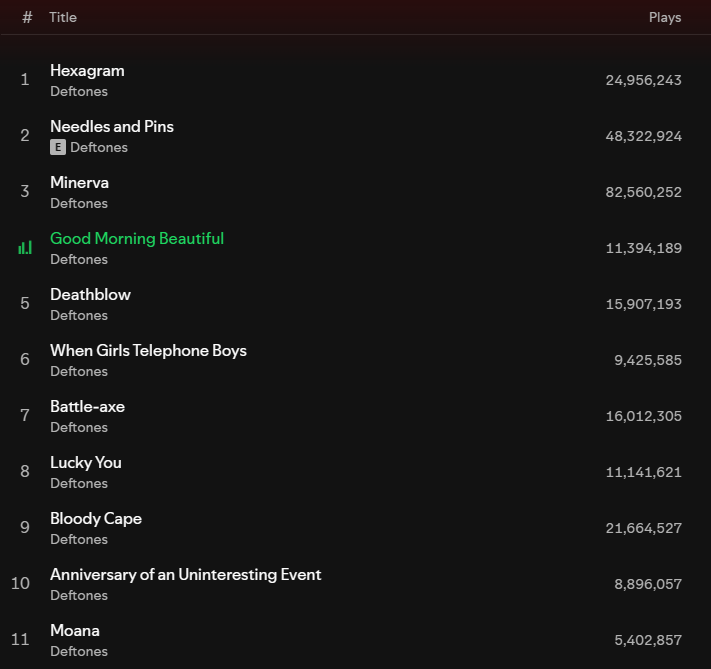This screenshot has height=669, width=711.
Task: Click Minerva's play count 82,560,252
Action: pos(643,192)
